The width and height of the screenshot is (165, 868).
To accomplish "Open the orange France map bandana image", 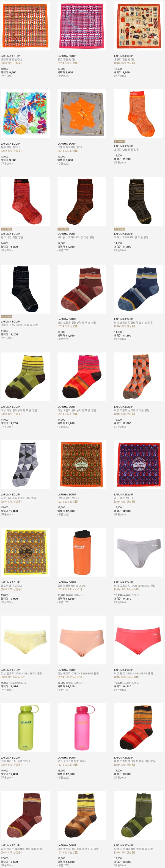I will click(x=82, y=114).
